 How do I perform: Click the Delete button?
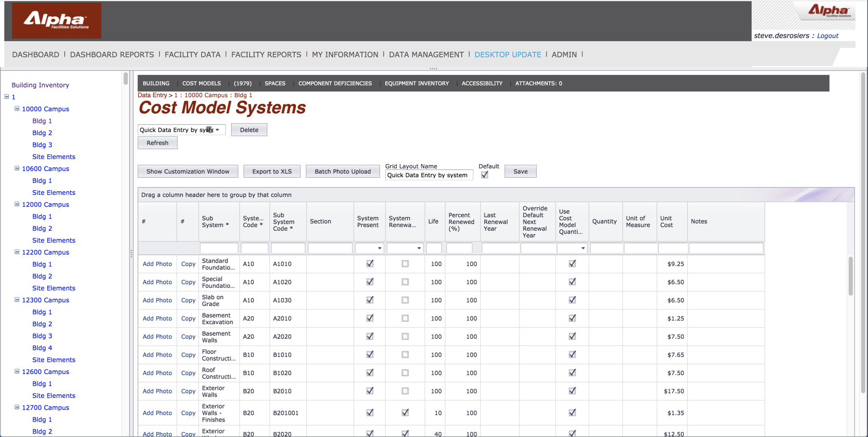coord(249,130)
